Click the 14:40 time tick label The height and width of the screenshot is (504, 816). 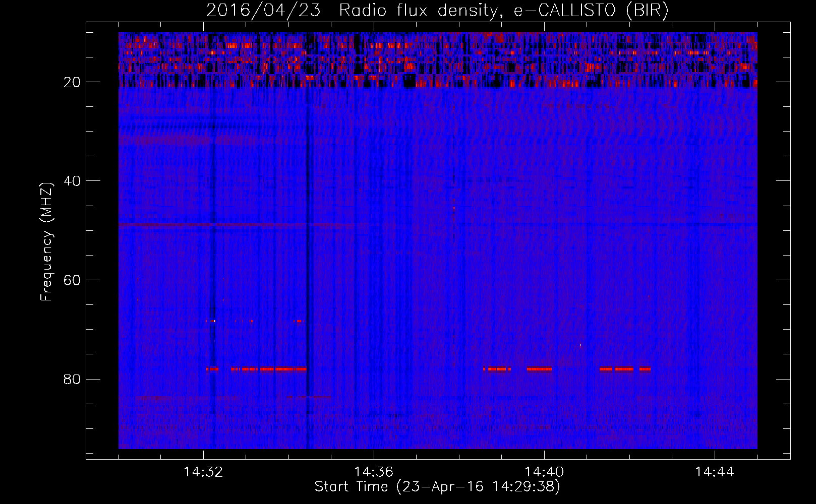544,472
